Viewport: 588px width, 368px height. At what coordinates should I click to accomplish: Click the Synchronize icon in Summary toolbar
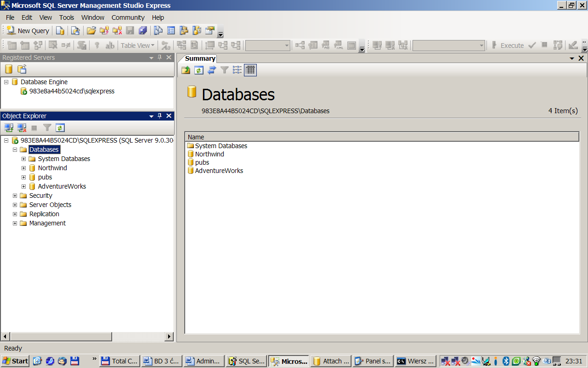(x=211, y=70)
